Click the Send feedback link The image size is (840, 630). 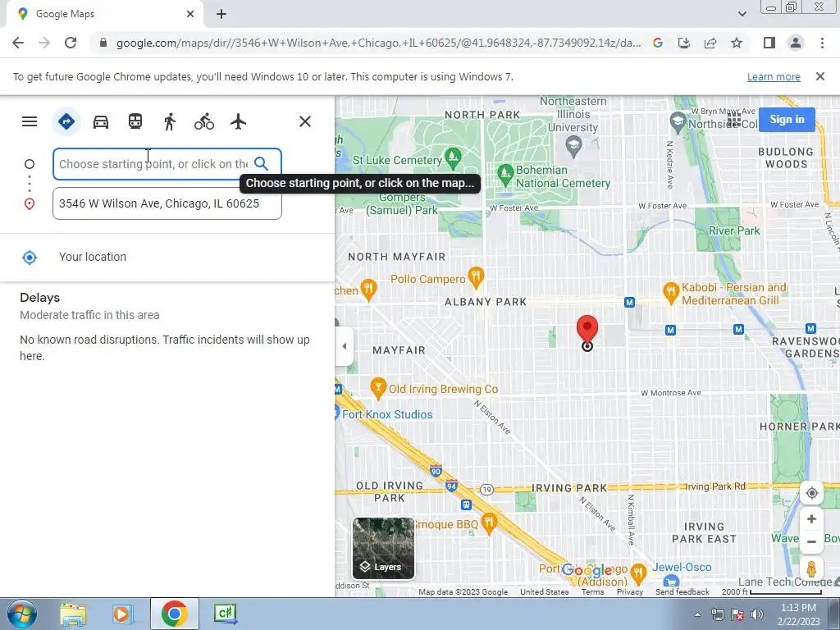(x=682, y=592)
